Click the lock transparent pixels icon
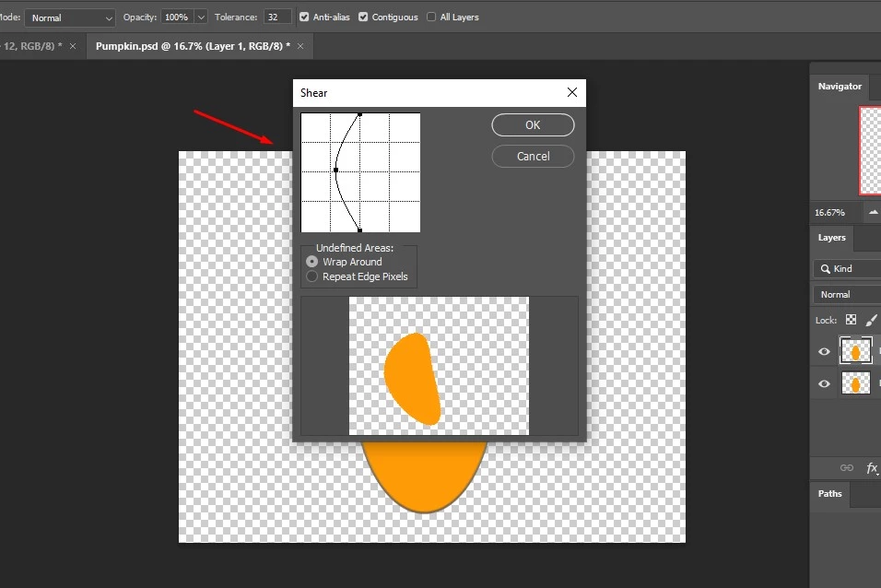Screen dimensions: 881x588 tap(852, 320)
